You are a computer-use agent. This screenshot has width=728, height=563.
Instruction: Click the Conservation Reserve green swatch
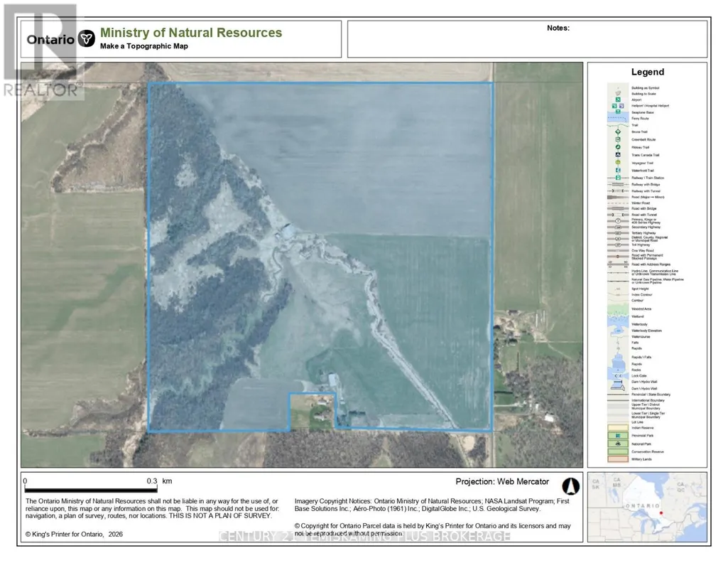618,451
